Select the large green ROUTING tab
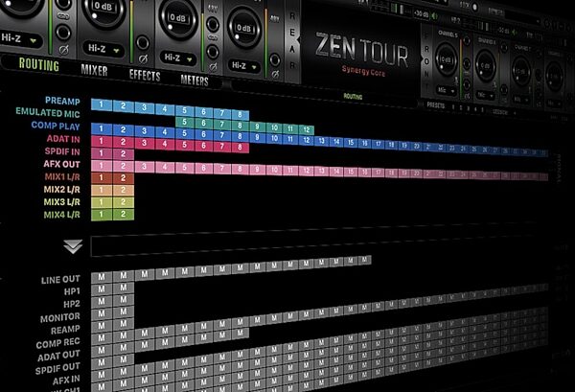This screenshot has height=392, width=575. pyautogui.click(x=39, y=64)
